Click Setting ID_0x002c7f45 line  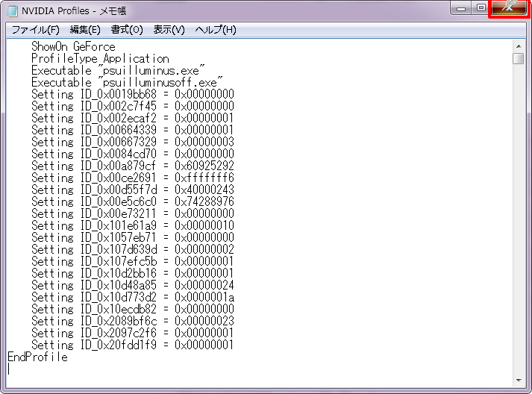pos(133,106)
